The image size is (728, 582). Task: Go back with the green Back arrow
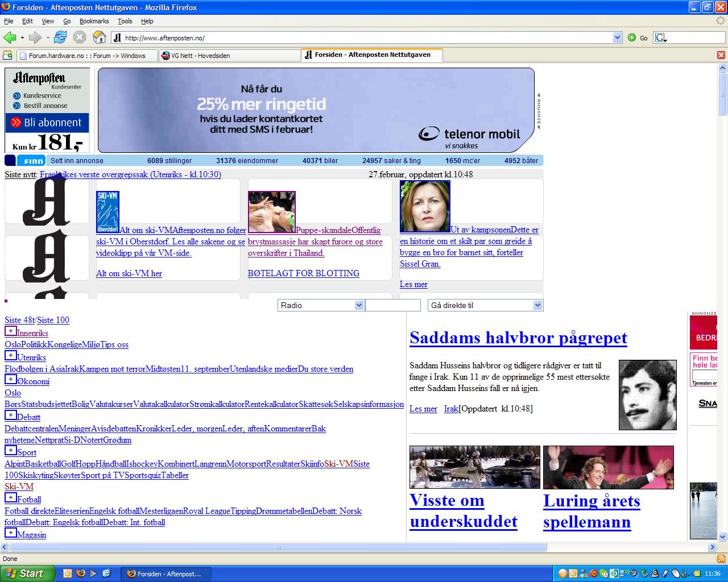point(10,38)
